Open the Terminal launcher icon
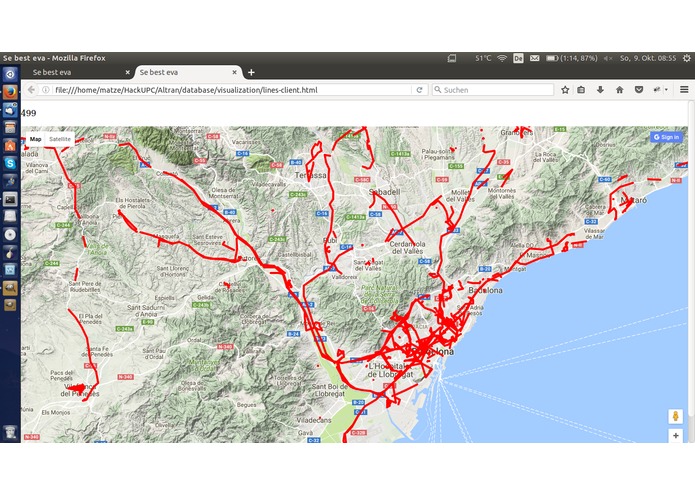695x494 pixels. tap(10, 199)
